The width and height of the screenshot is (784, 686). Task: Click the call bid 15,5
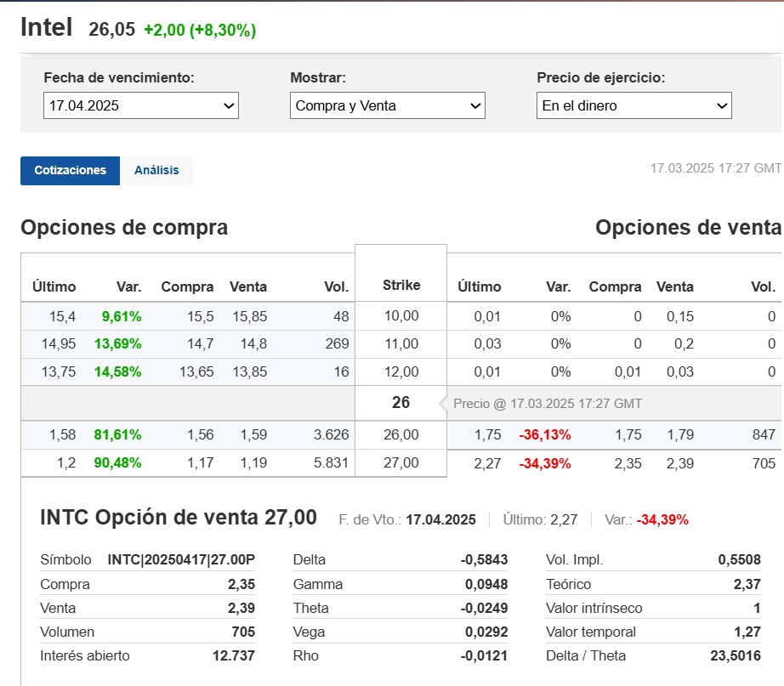201,316
